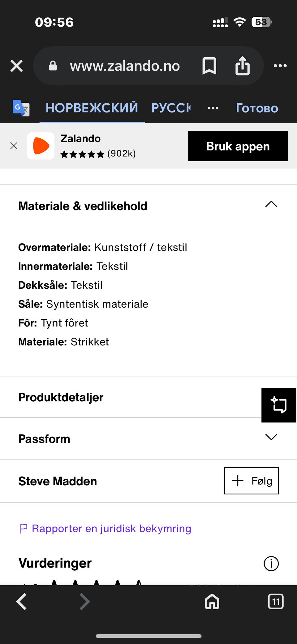Click the padlock site security icon
297x644 pixels.
(x=53, y=66)
